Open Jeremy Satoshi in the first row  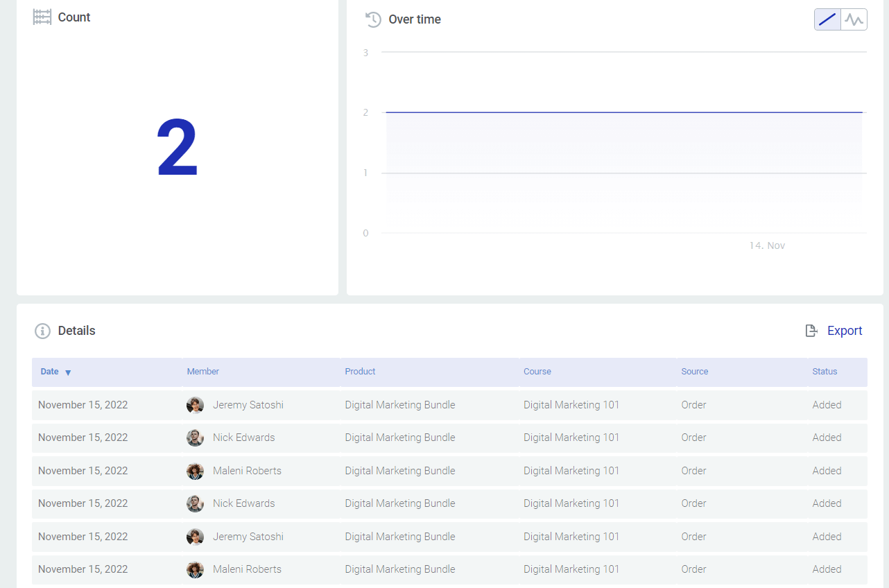point(248,405)
